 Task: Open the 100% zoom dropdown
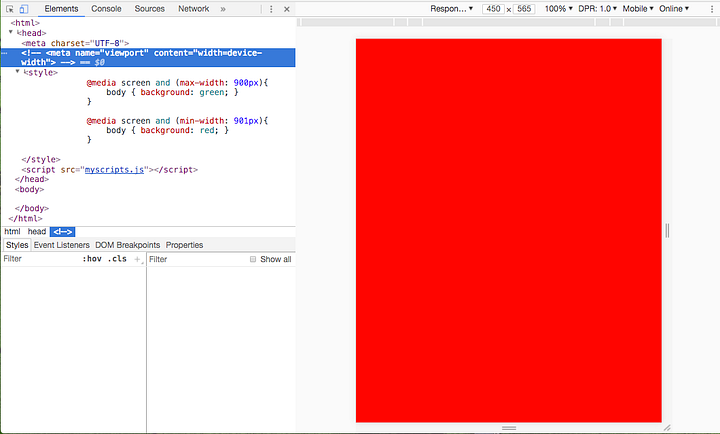[x=558, y=9]
